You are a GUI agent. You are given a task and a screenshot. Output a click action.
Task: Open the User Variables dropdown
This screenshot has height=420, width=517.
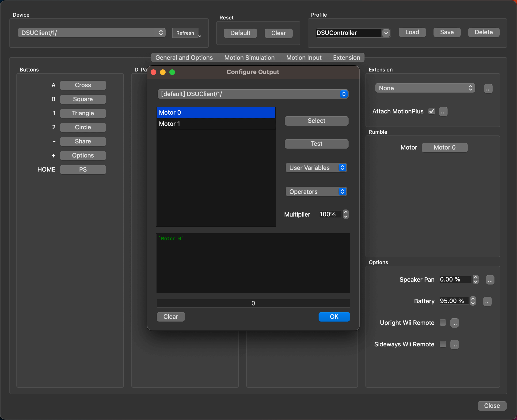pos(316,168)
